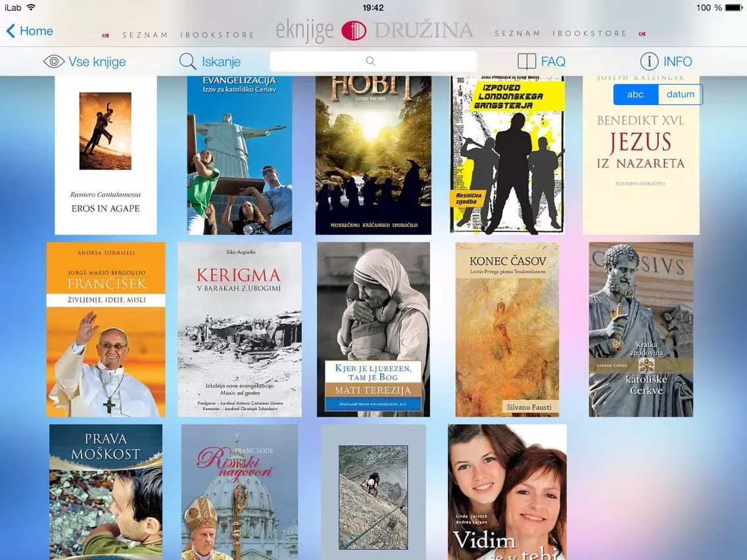Open Evangelizacija book cover

[239, 155]
